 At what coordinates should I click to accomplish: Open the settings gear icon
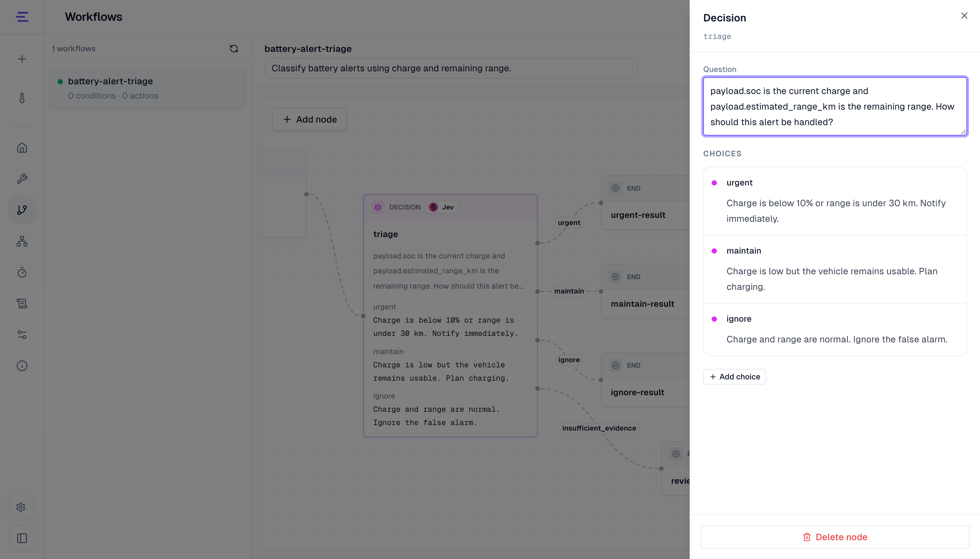click(21, 507)
